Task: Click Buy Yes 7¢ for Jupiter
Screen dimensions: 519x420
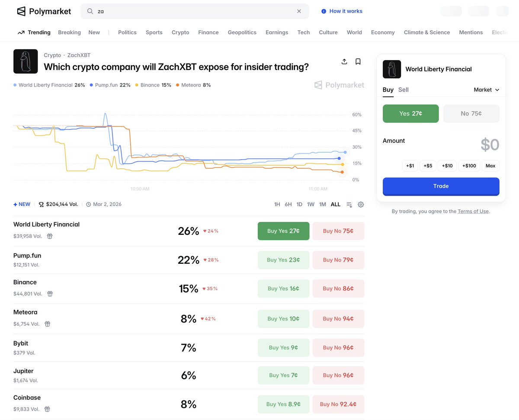Action: (x=284, y=375)
